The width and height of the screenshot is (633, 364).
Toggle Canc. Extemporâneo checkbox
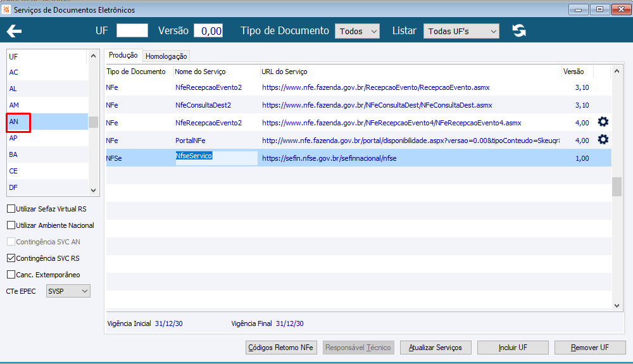[x=11, y=274]
